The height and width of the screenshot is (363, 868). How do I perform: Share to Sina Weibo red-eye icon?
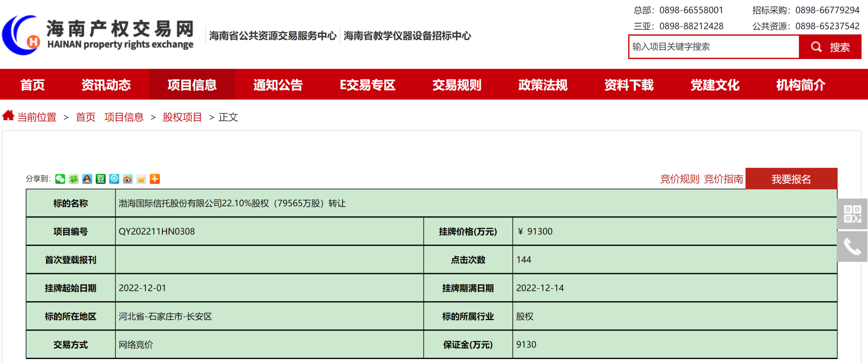128,179
